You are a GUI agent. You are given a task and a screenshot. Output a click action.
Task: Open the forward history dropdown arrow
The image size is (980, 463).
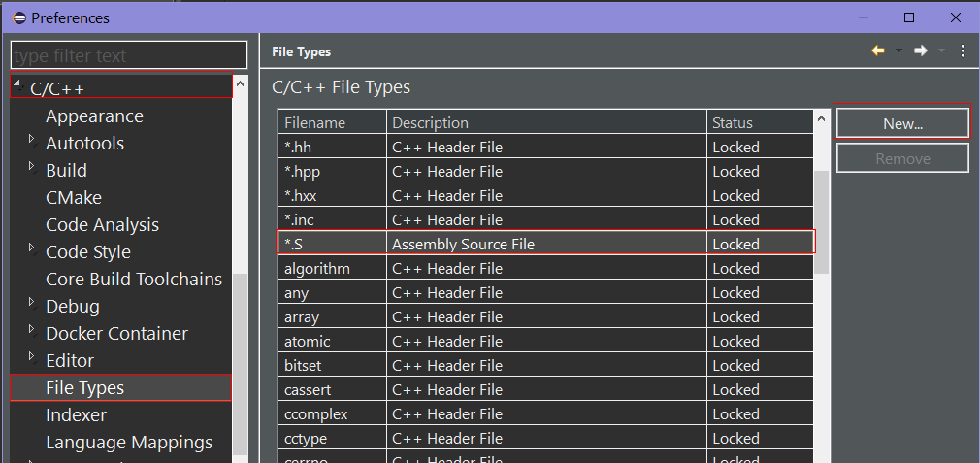point(941,51)
